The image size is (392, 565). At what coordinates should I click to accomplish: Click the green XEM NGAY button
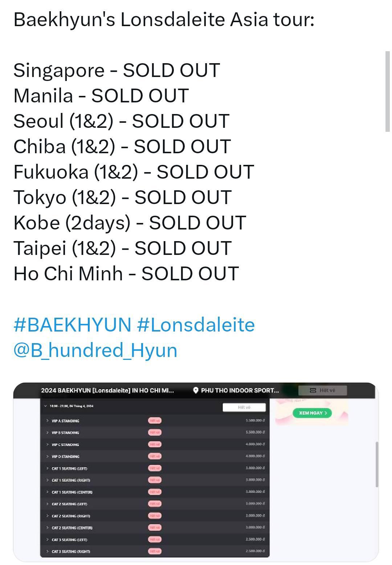tap(312, 413)
